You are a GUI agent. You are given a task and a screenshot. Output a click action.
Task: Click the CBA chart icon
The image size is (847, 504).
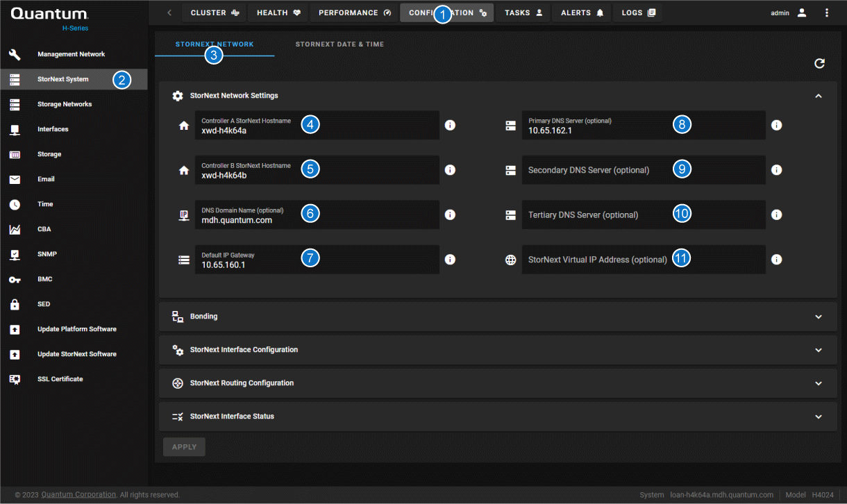(x=15, y=229)
